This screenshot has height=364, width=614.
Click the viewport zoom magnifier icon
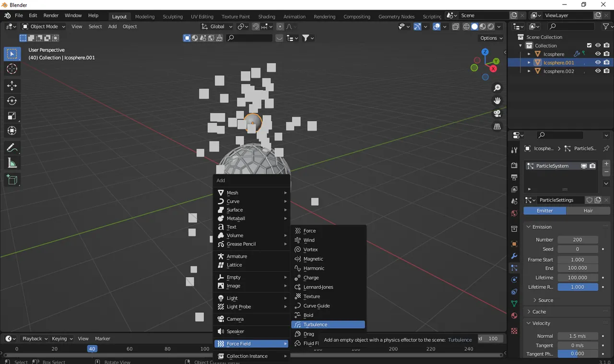497,88
